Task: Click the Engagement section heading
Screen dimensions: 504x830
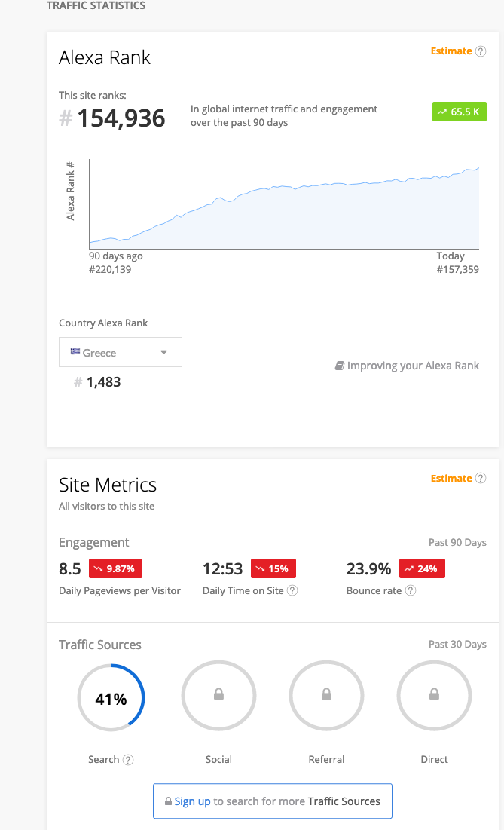Action: coord(93,543)
